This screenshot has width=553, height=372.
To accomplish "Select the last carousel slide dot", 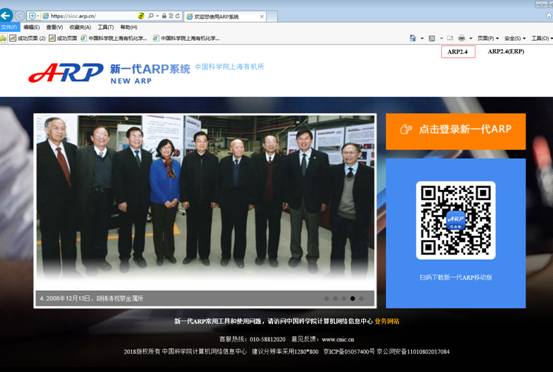I will pos(361,298).
